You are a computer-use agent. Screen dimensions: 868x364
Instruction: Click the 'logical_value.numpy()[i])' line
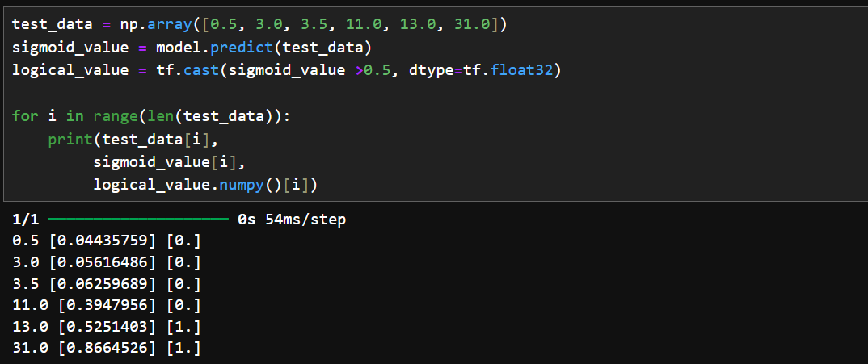click(204, 186)
